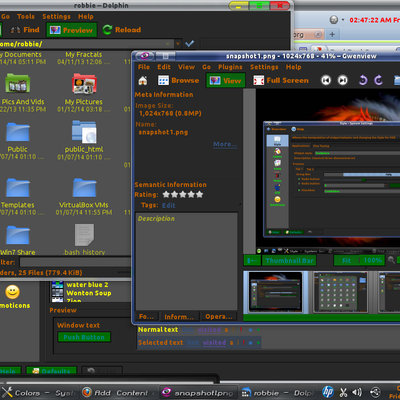Go to next image in Gwenview
Screen dimensions: 400x400
click(x=342, y=80)
